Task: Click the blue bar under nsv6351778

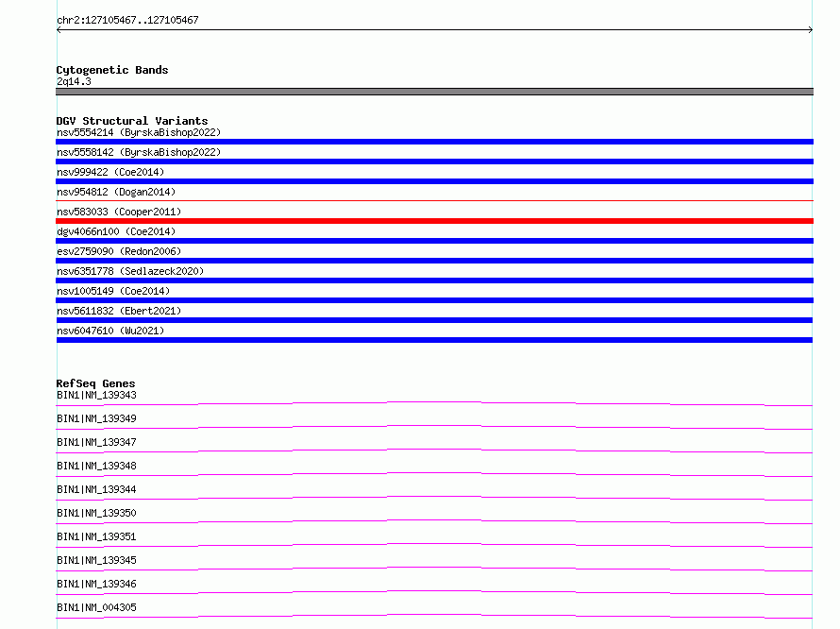Action: [434, 280]
